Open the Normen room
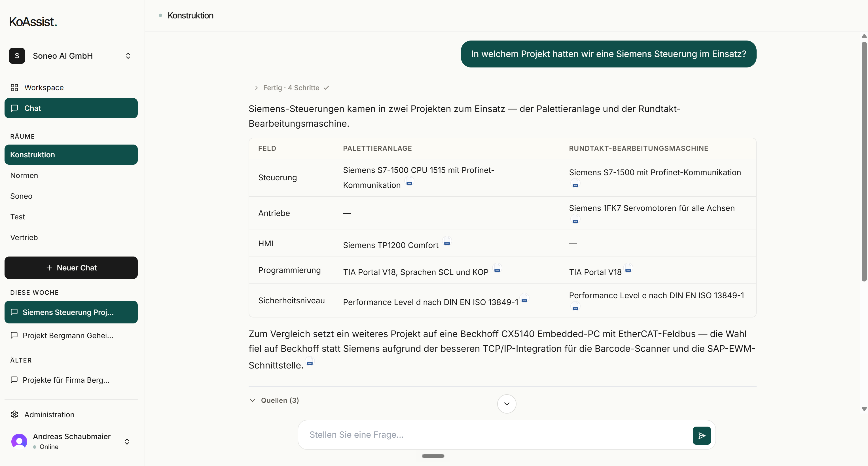This screenshot has width=868, height=466. click(x=71, y=175)
